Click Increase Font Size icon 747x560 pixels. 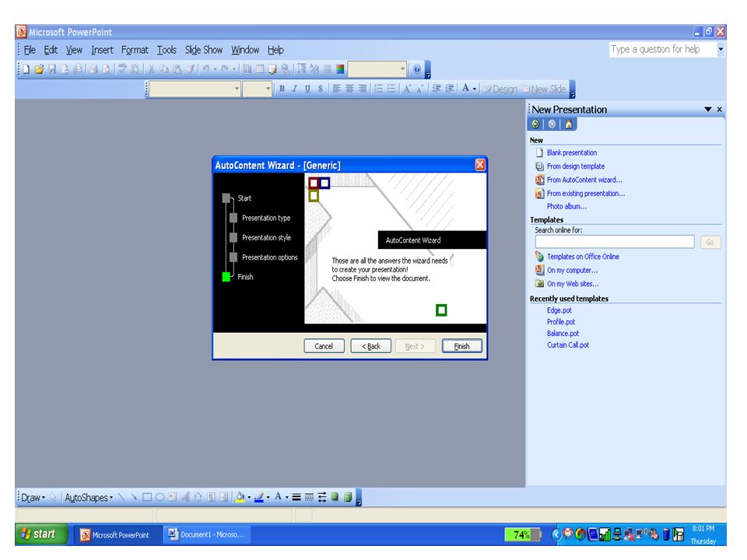tap(407, 89)
